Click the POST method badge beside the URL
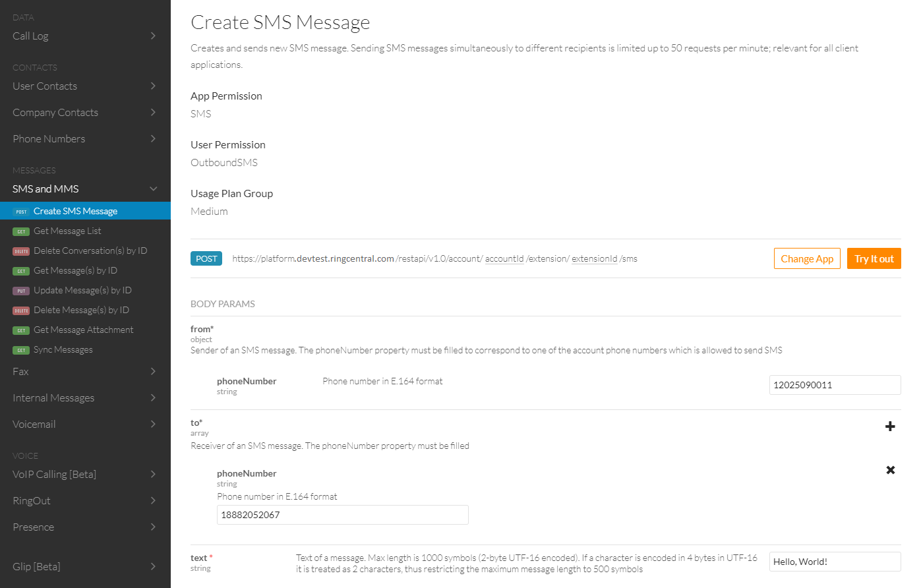 pos(206,258)
